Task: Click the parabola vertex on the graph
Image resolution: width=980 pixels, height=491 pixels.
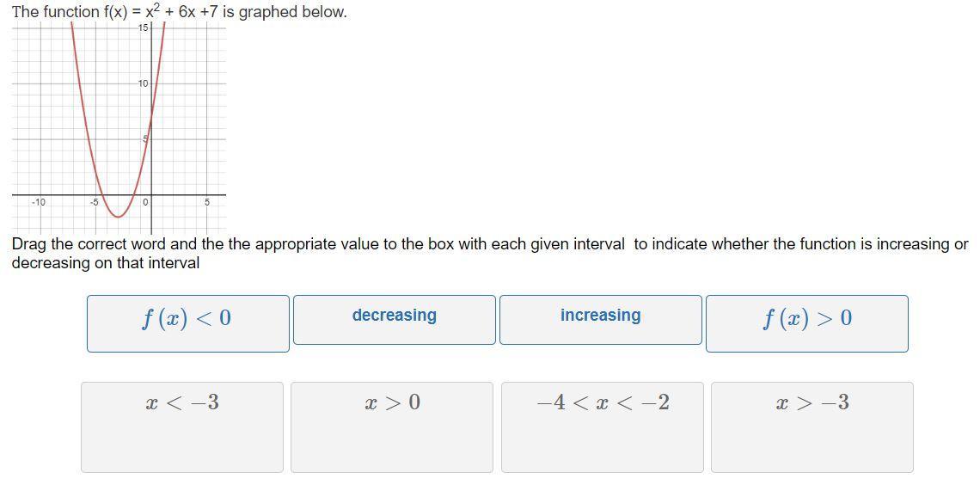Action: point(118,217)
